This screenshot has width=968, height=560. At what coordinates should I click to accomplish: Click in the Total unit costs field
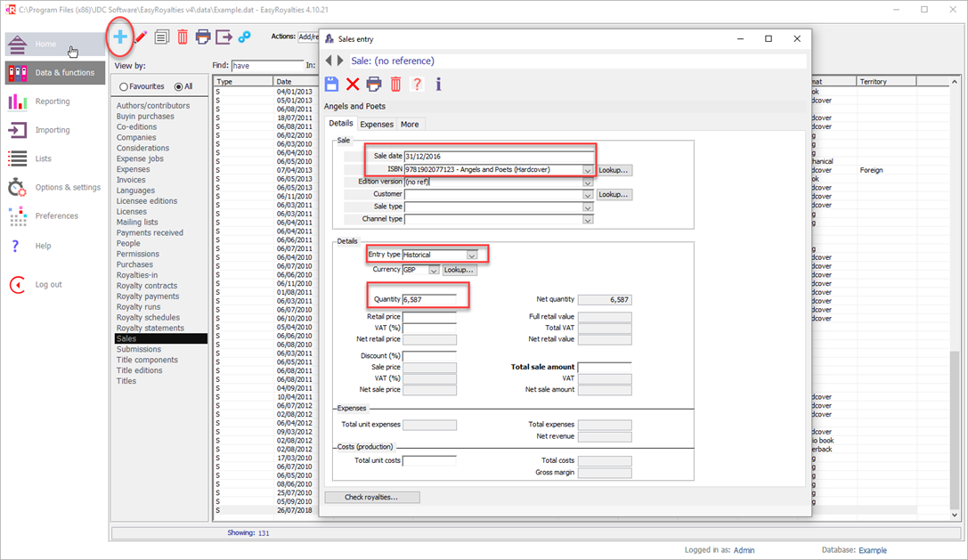[x=429, y=460]
